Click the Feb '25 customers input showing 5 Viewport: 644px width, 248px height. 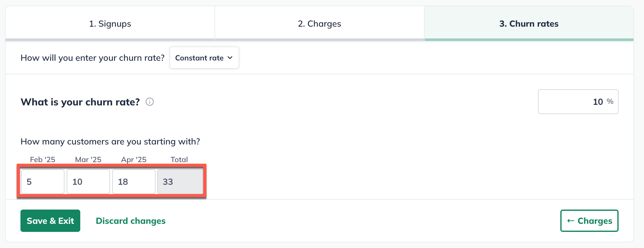point(42,182)
